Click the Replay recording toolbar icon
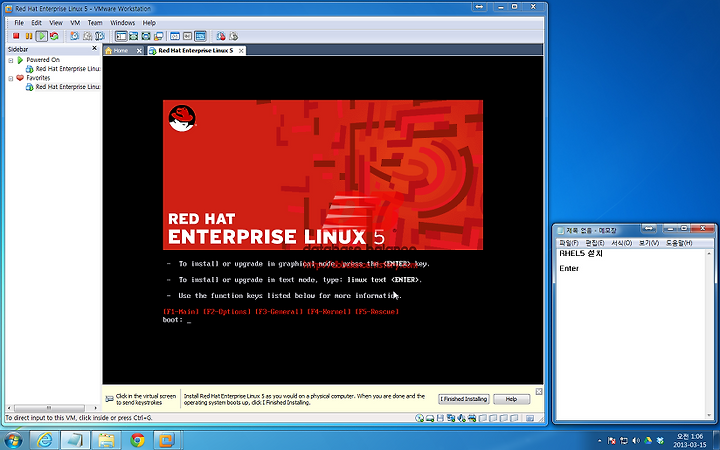 pos(233,36)
